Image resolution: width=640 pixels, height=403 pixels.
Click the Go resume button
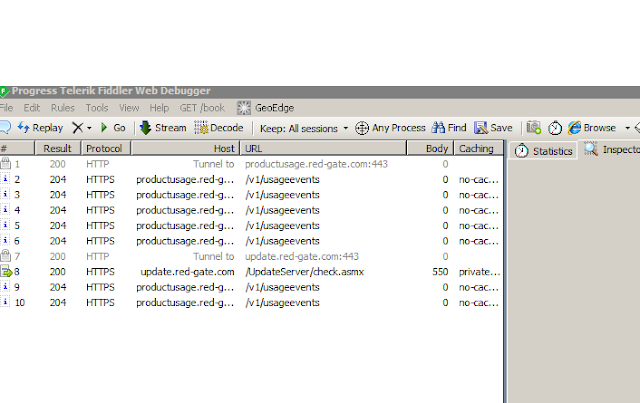113,128
